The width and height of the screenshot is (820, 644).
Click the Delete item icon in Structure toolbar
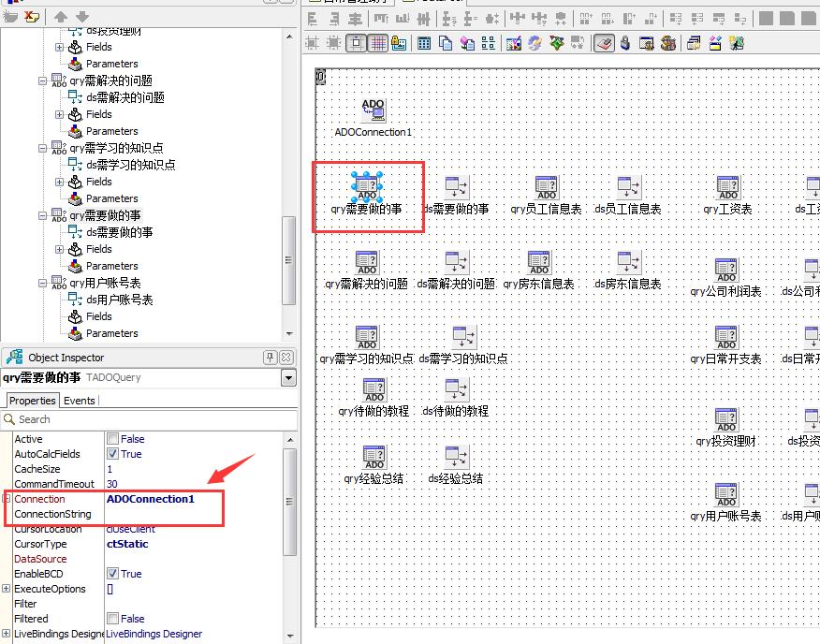pos(32,17)
